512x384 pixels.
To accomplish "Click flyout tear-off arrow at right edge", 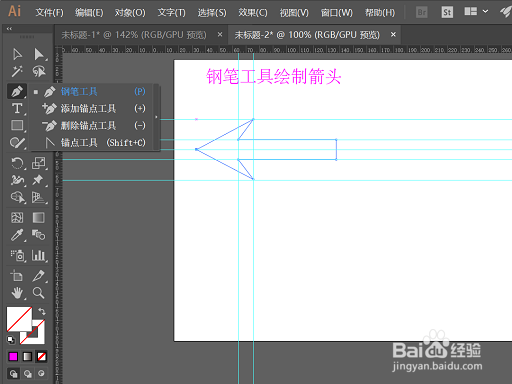I will coord(156,117).
